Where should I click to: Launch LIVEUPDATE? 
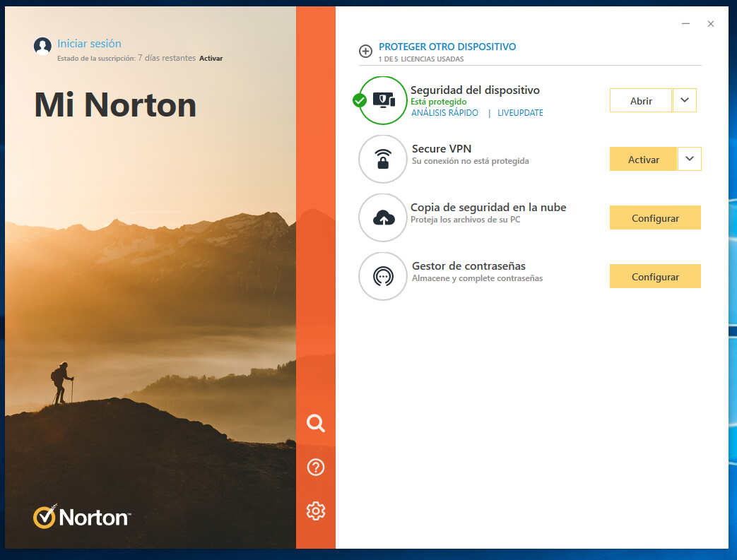click(x=520, y=113)
